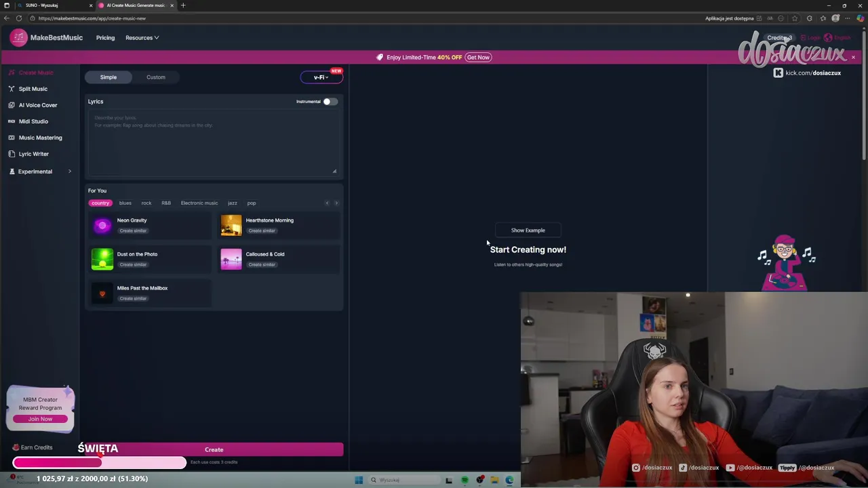Click the Windows taskbar search box
This screenshot has height=488, width=868.
coord(404,480)
